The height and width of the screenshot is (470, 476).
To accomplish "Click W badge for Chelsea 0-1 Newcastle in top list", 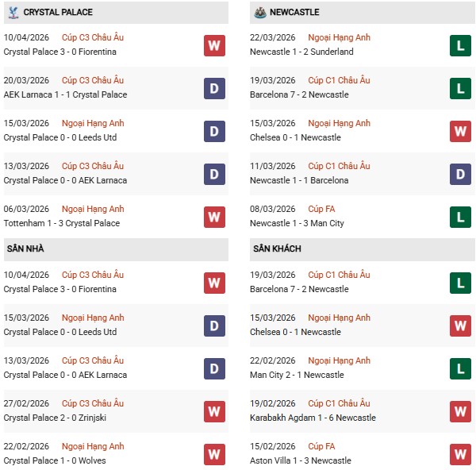I will [460, 131].
